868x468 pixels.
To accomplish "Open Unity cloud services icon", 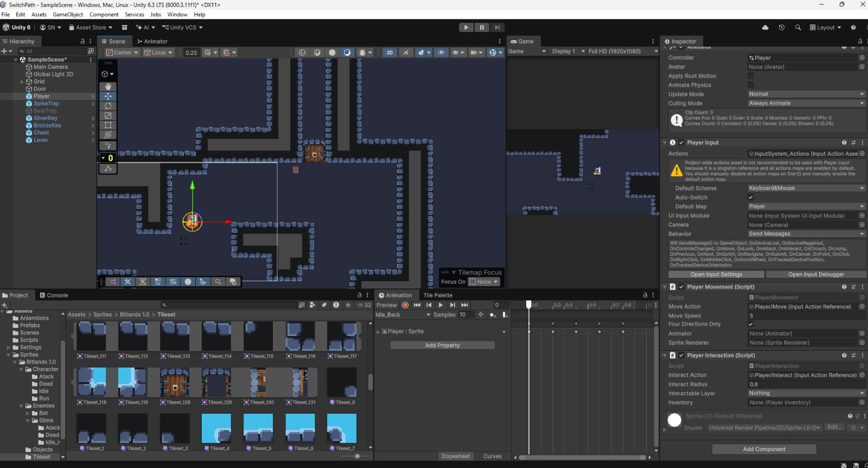I will pyautogui.click(x=765, y=28).
